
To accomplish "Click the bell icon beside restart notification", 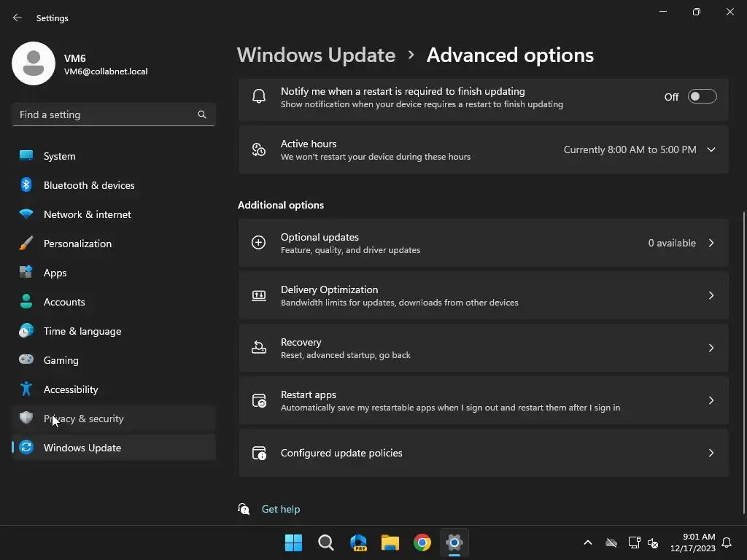I will (x=259, y=97).
